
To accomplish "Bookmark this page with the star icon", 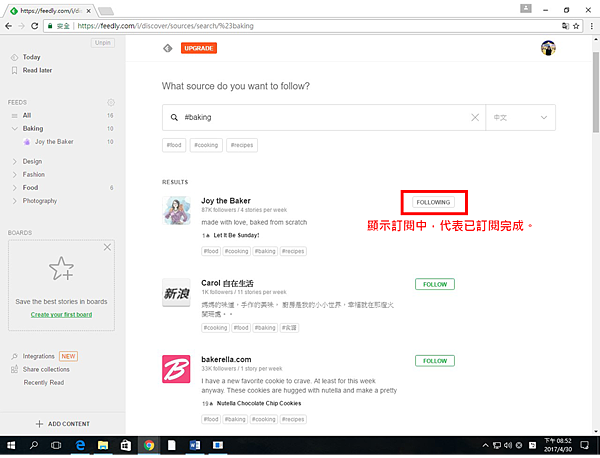I will pyautogui.click(x=576, y=26).
